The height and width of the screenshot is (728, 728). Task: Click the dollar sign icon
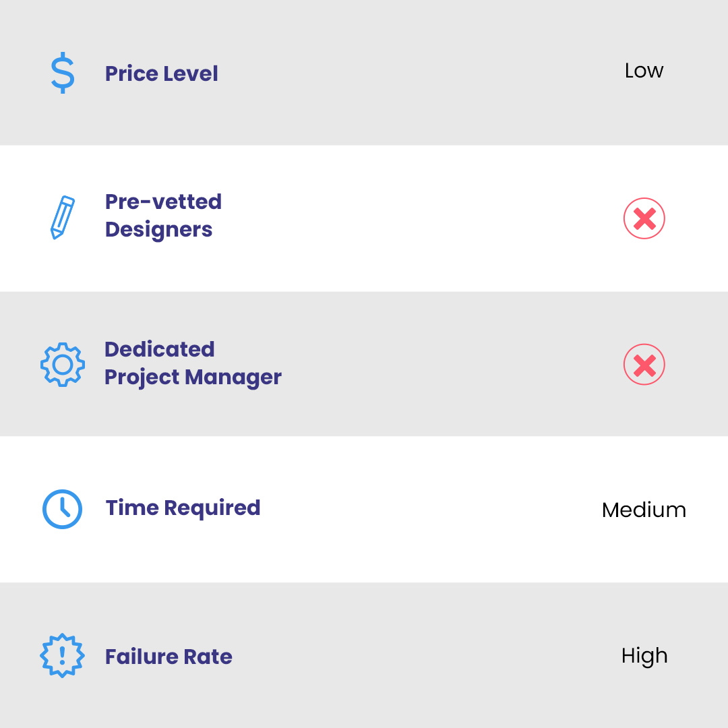63,73
